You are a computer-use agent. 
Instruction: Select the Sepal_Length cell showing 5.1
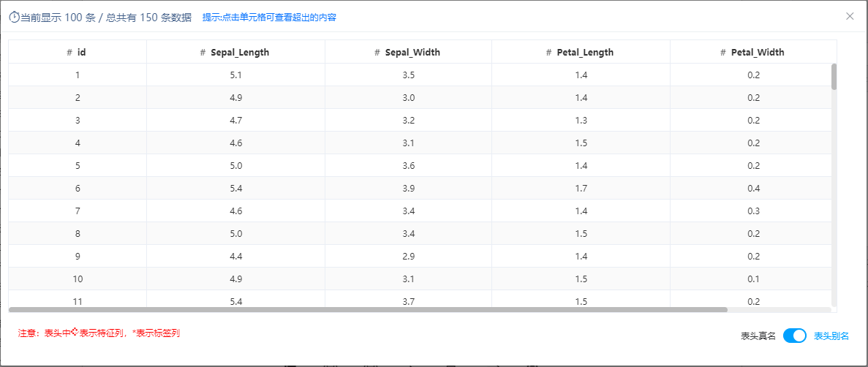(235, 75)
